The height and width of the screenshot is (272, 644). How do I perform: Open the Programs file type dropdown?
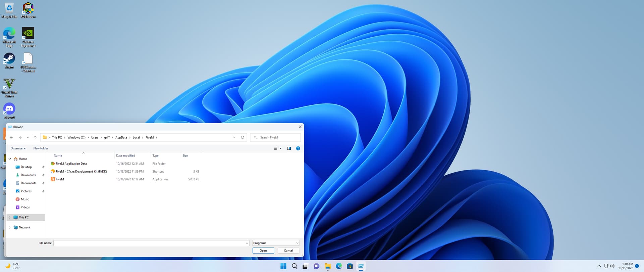tap(275, 243)
